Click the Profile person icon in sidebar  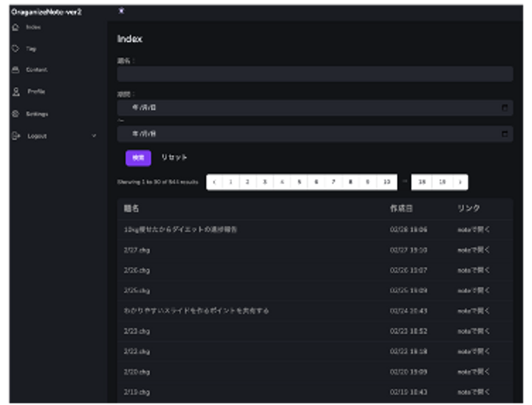(x=16, y=92)
